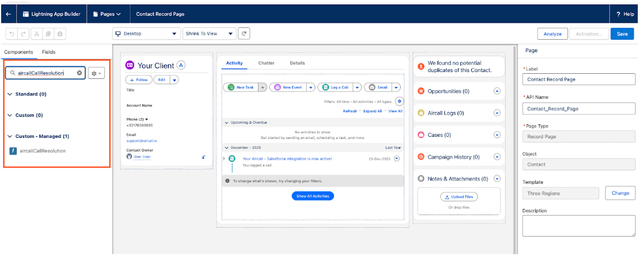The image size is (644, 277).
Task: Open the Desktop form factor dropdown
Action: (x=146, y=33)
